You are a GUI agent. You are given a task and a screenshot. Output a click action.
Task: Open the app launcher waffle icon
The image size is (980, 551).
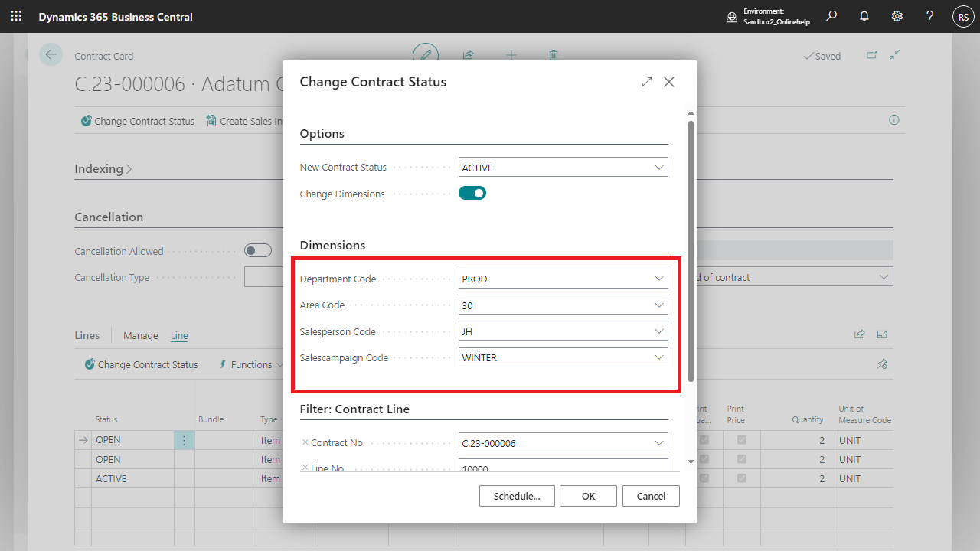click(x=16, y=16)
